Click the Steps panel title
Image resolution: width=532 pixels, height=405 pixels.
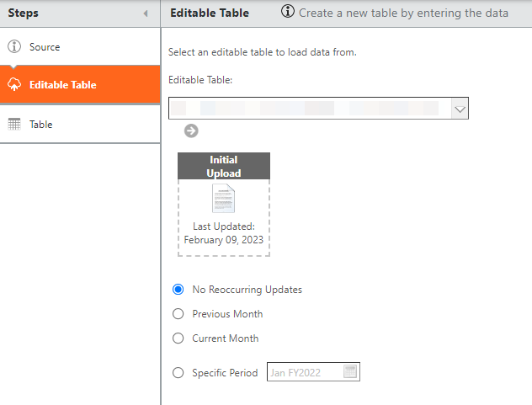pyautogui.click(x=23, y=13)
